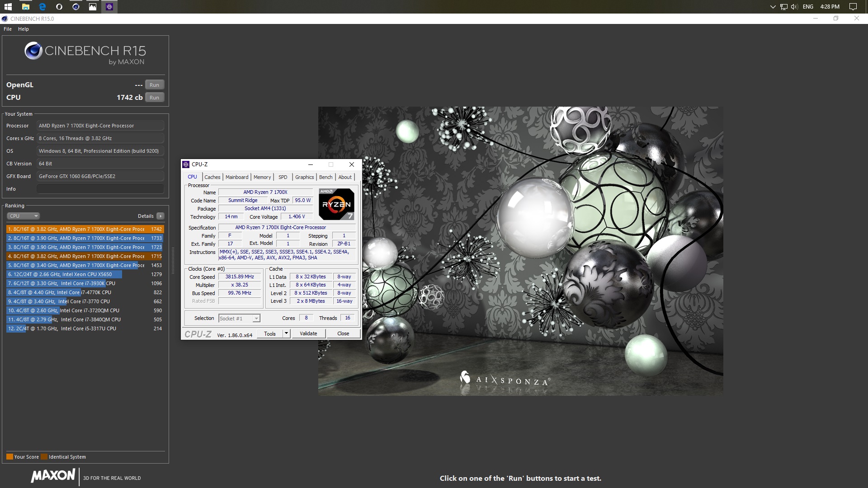Image resolution: width=868 pixels, height=488 pixels.
Task: Select the Core i7-3930K ranking row
Action: [x=85, y=283]
